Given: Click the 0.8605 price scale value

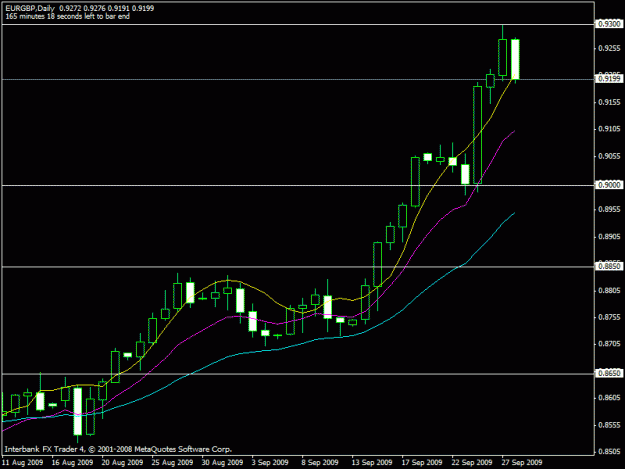Looking at the screenshot, I should click(x=609, y=398).
